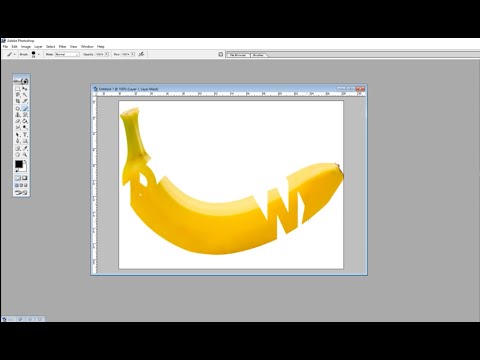
Task: Switch to Standard editing mode
Action: tap(18, 177)
